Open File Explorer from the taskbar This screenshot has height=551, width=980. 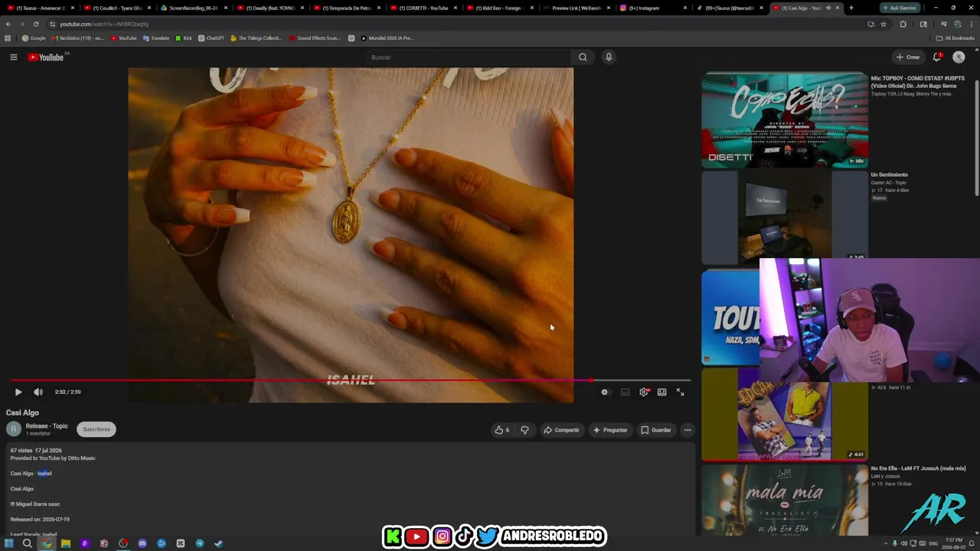66,543
